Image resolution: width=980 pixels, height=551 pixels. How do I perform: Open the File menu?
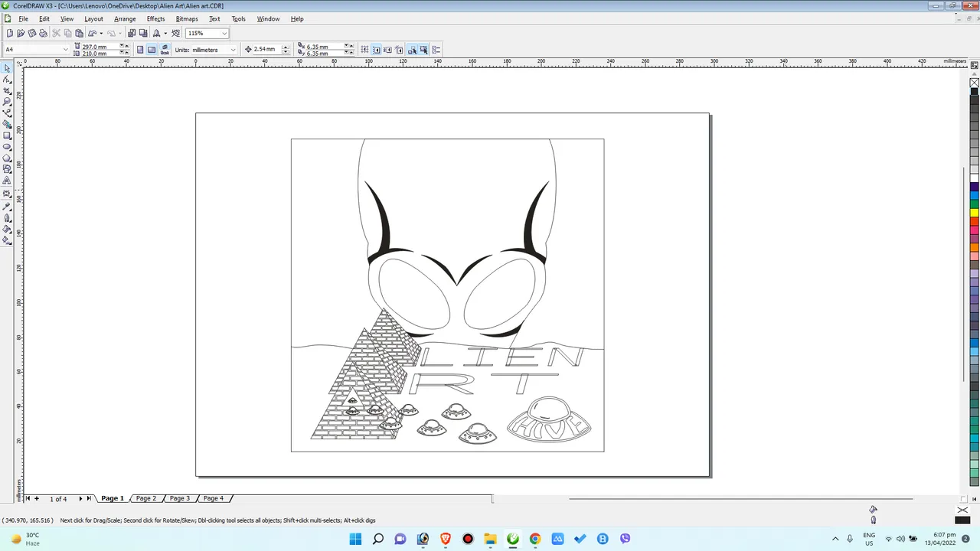click(23, 19)
